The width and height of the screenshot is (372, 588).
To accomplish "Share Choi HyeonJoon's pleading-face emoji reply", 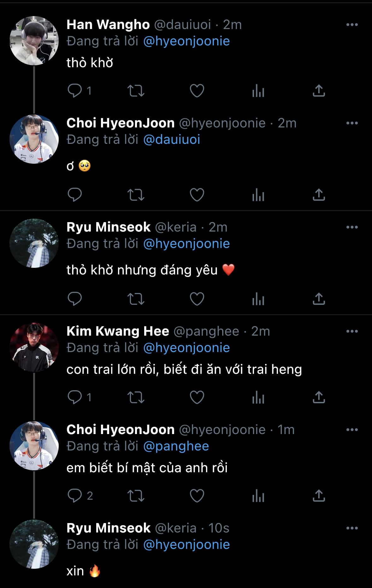I will [x=319, y=195].
